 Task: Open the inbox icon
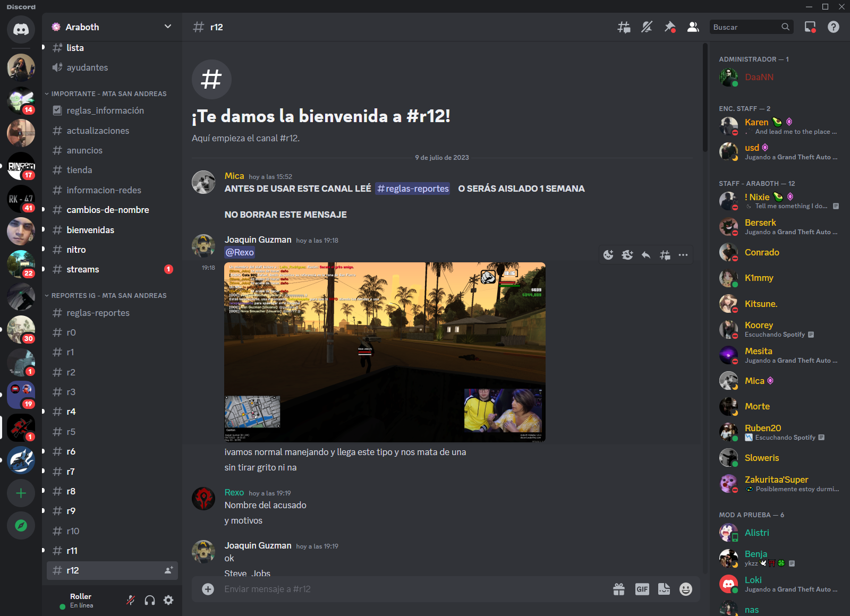point(810,27)
